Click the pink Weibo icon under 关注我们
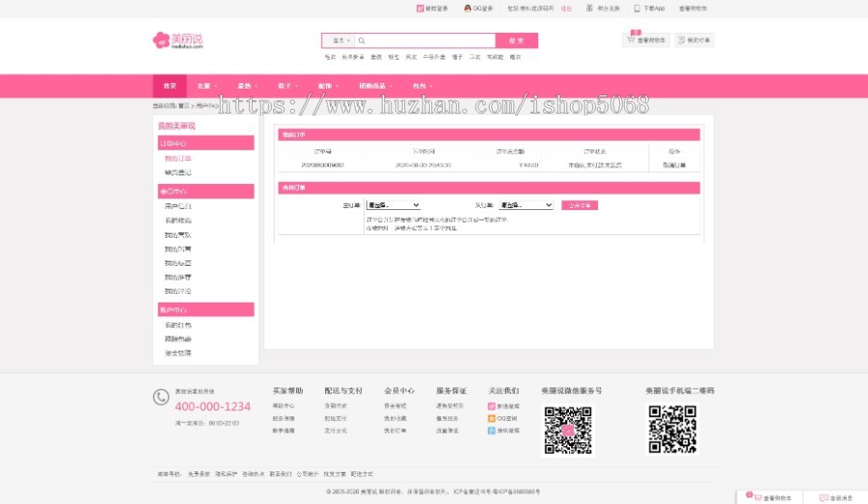This screenshot has height=504, width=868. 491,406
